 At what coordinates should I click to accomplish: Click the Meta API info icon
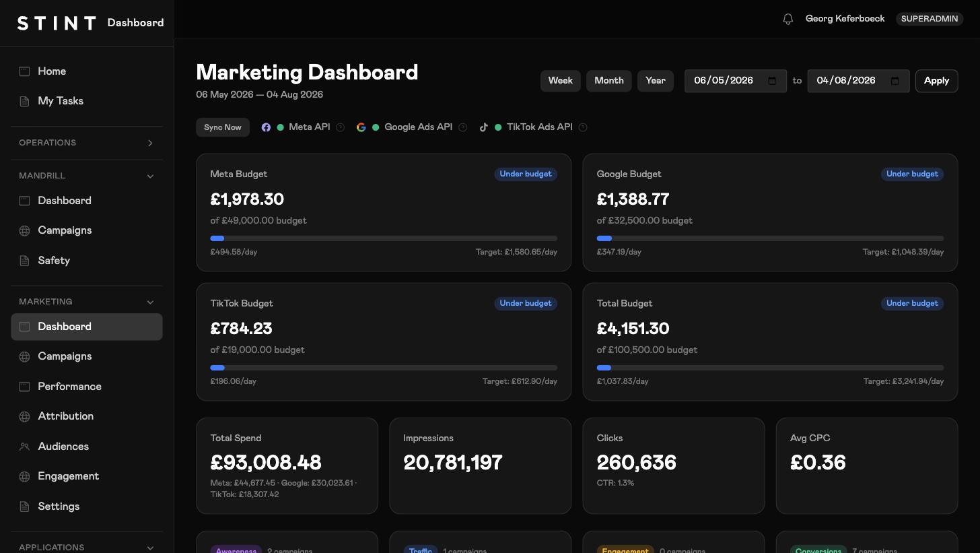pyautogui.click(x=341, y=127)
